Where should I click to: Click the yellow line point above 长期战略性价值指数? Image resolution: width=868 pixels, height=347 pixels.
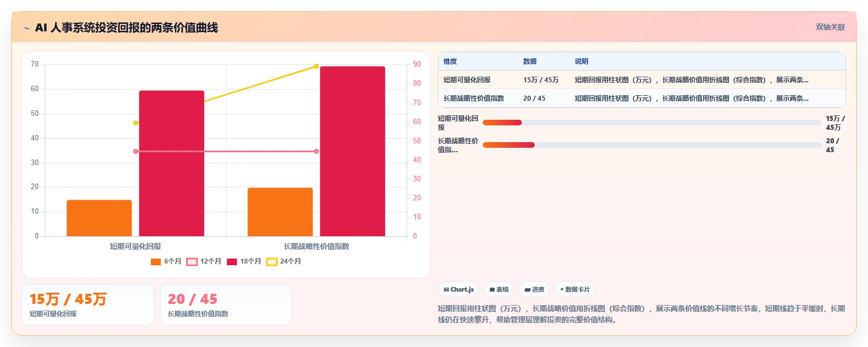[x=317, y=66]
